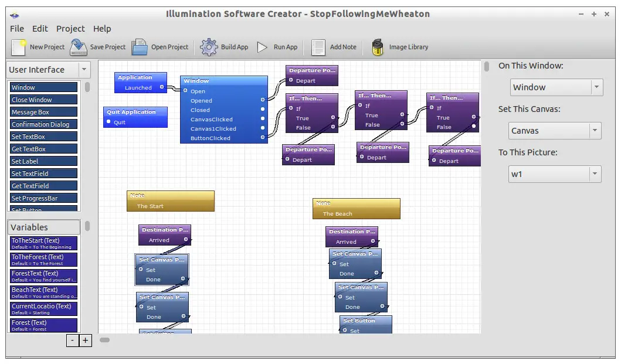Click the Launched output port
The height and width of the screenshot is (364, 621).
click(x=162, y=87)
